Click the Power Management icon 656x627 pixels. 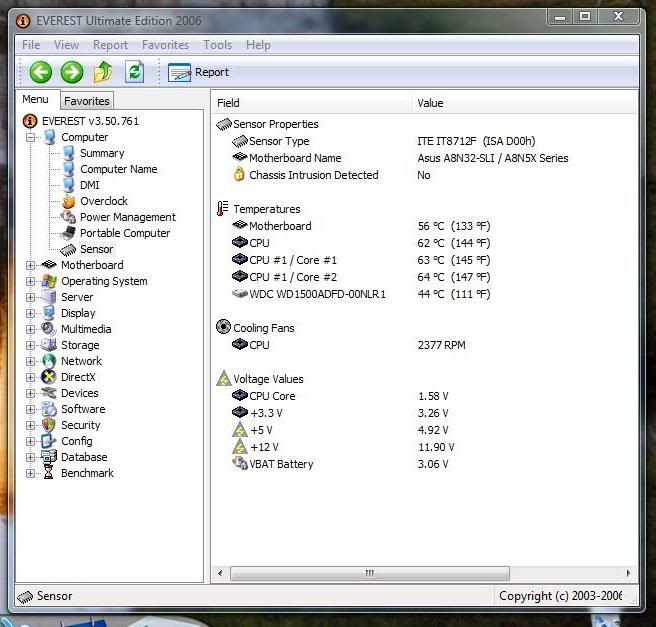(x=69, y=217)
